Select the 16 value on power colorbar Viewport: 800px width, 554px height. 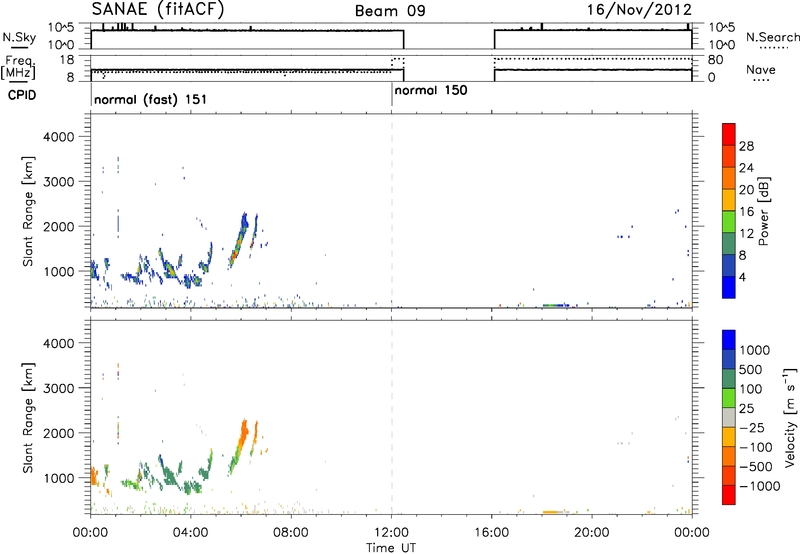[746, 212]
